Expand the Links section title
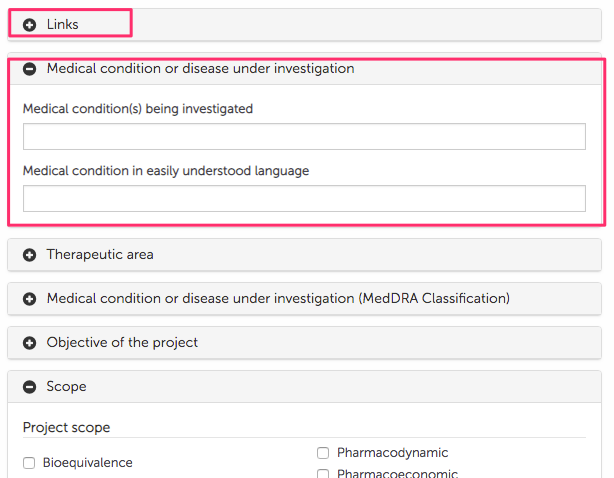614x478 pixels. pyautogui.click(x=62, y=24)
